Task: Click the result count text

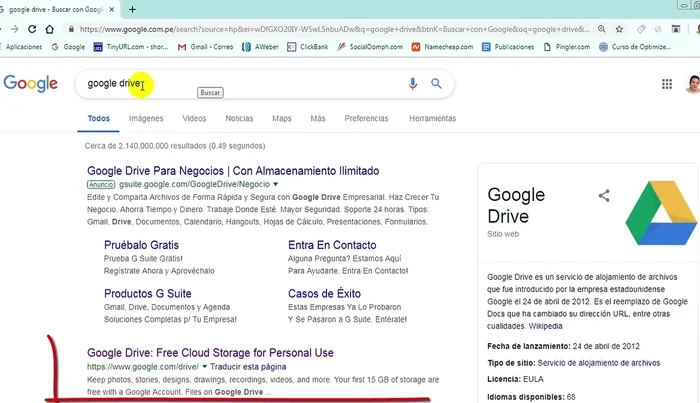Action: click(x=175, y=146)
